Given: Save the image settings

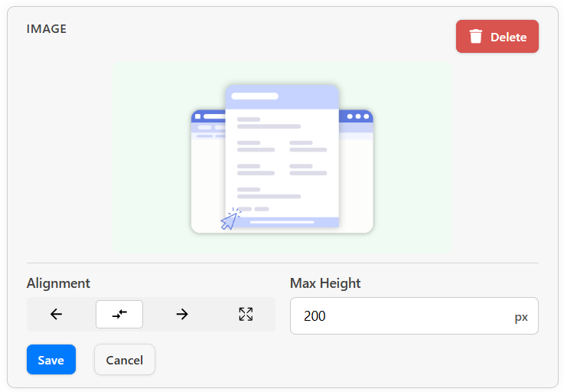Looking at the screenshot, I should (51, 360).
